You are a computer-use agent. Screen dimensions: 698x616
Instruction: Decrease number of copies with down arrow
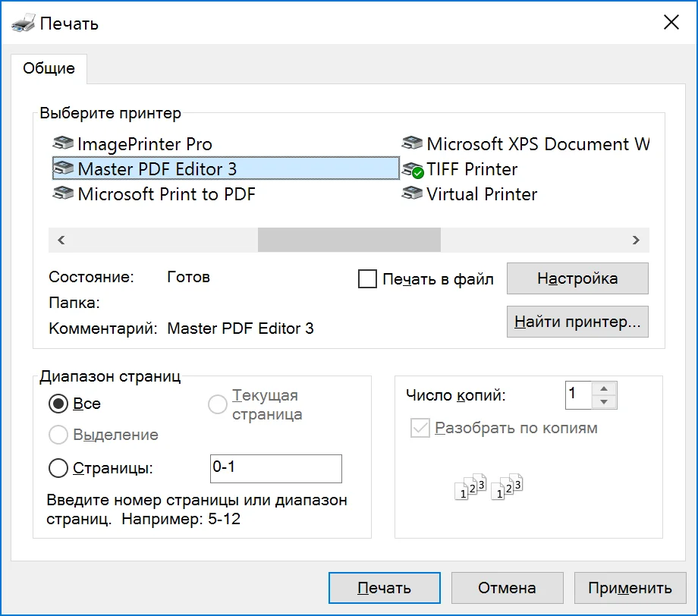(x=604, y=402)
